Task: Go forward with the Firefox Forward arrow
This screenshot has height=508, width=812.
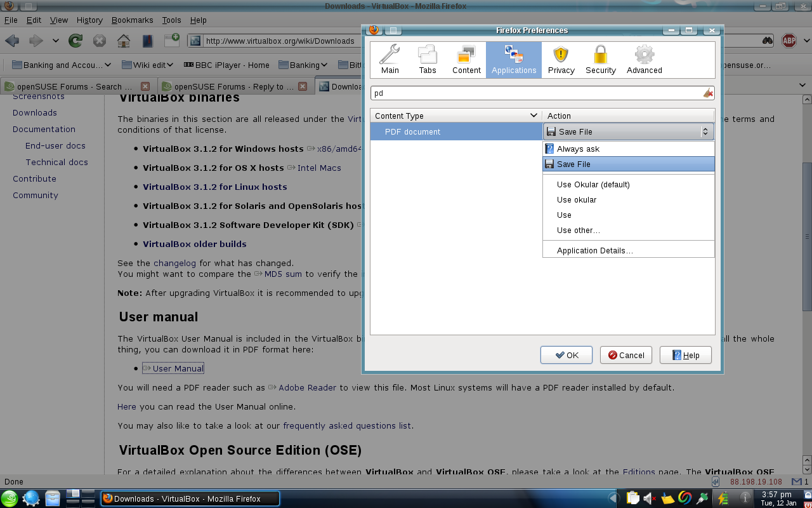Action: (36, 41)
